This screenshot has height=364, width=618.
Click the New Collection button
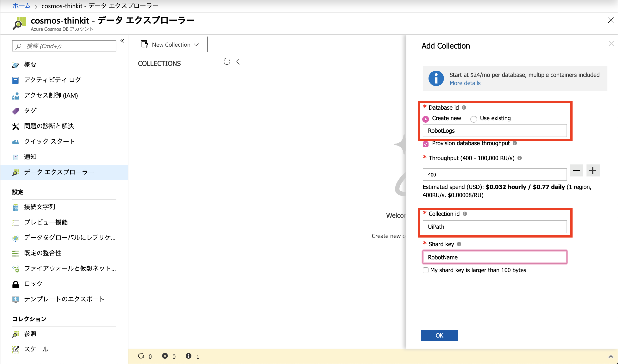(x=170, y=45)
